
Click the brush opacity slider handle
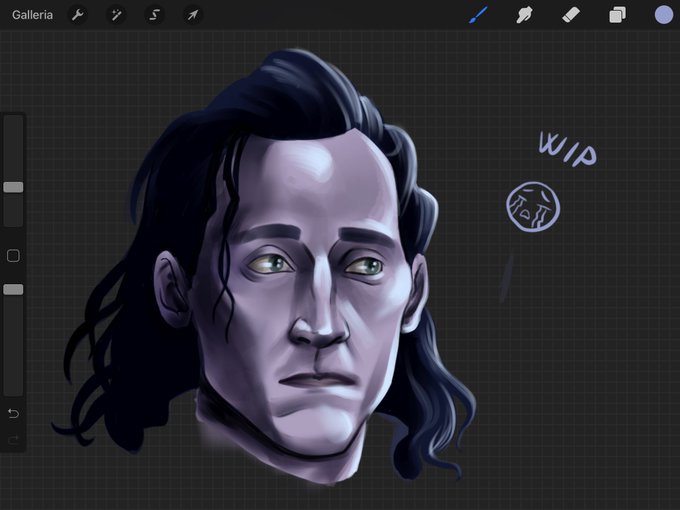[13, 289]
